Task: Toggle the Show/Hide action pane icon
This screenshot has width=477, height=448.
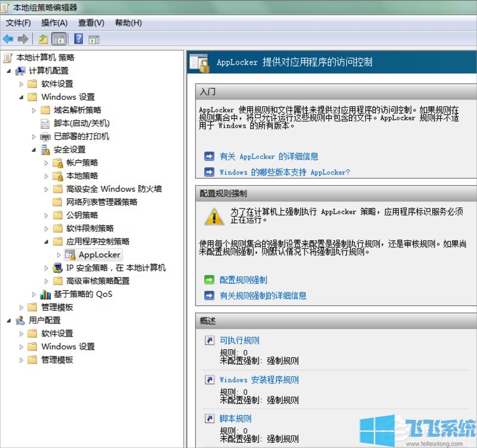Action: [x=94, y=39]
